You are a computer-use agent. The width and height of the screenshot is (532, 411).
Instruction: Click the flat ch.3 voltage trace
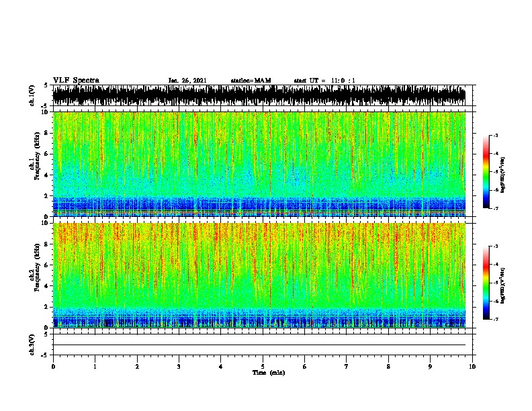259,345
